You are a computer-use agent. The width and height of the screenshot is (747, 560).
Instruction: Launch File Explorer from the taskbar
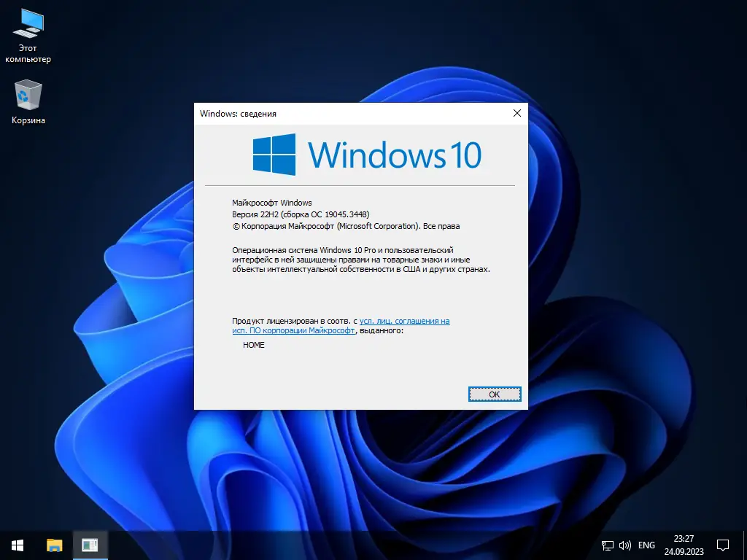pyautogui.click(x=54, y=545)
